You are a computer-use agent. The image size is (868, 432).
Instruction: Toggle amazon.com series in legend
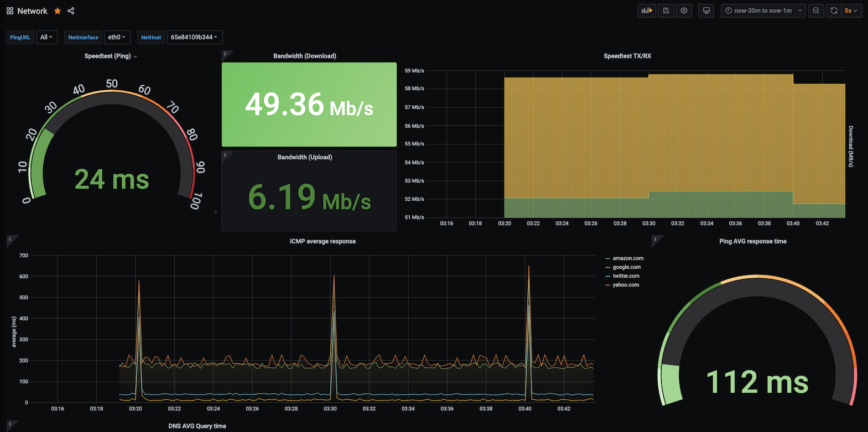628,258
